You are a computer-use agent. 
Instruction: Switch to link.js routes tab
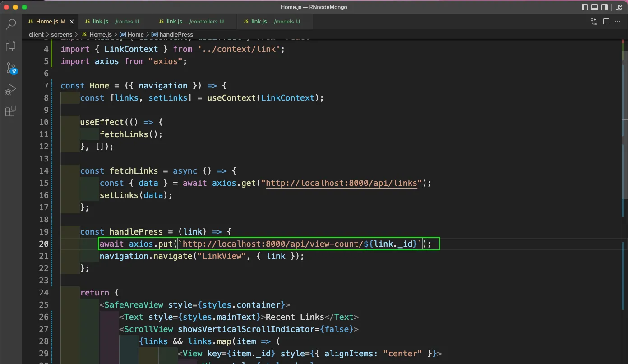pos(115,22)
